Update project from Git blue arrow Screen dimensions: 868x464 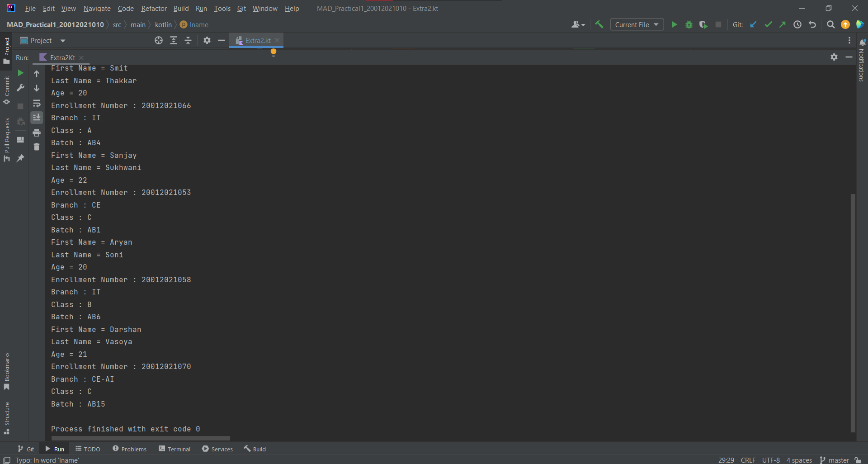pos(753,24)
